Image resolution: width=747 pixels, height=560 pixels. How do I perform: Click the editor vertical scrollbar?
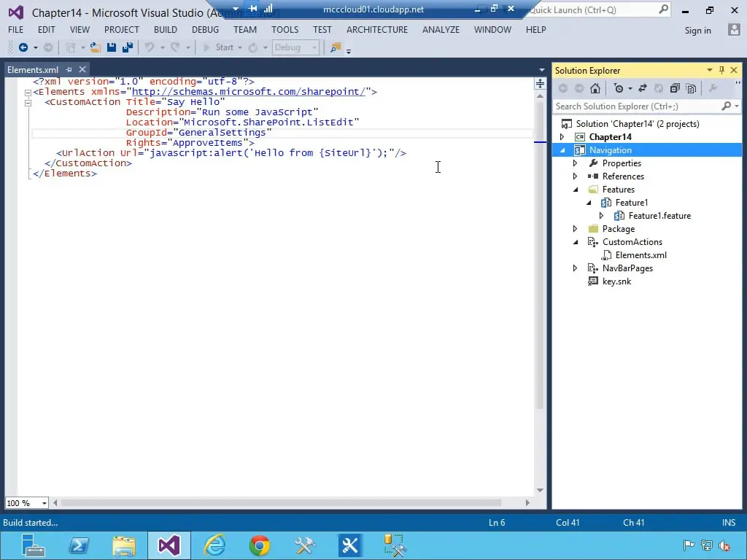tap(540, 255)
